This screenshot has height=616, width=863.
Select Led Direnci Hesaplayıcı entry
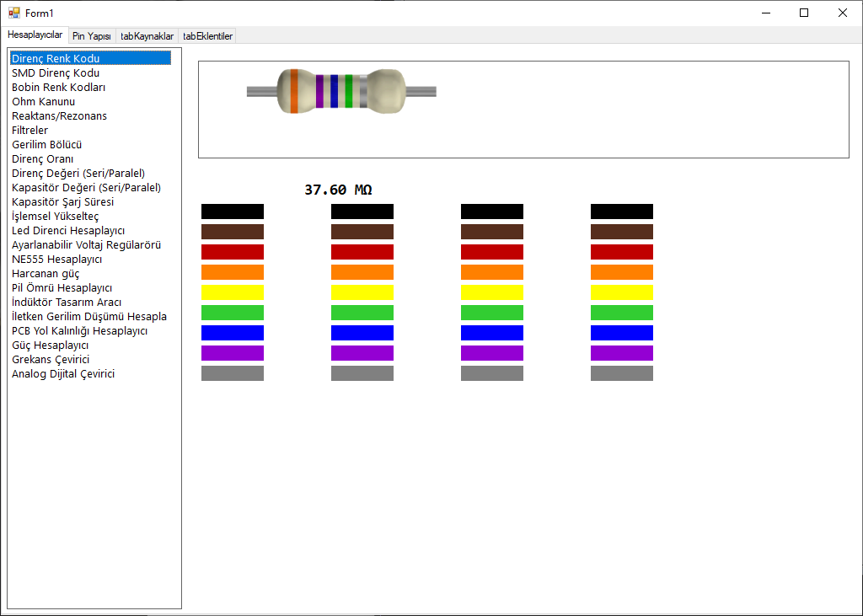[x=68, y=231]
